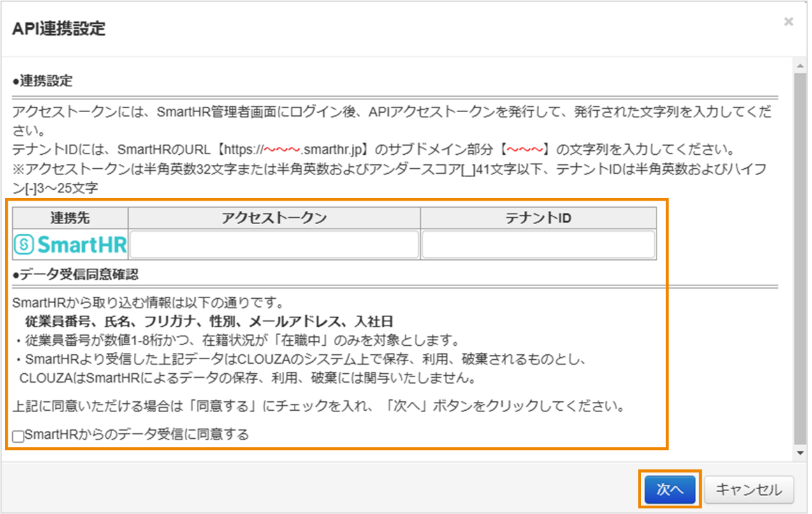This screenshot has height=514, width=812.
Task: Click the テナントID input field
Action: [538, 244]
